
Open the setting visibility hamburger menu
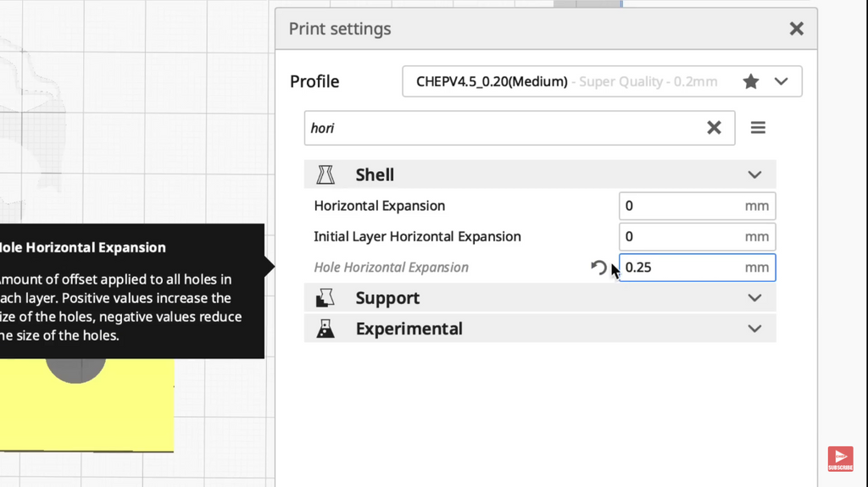click(x=758, y=128)
